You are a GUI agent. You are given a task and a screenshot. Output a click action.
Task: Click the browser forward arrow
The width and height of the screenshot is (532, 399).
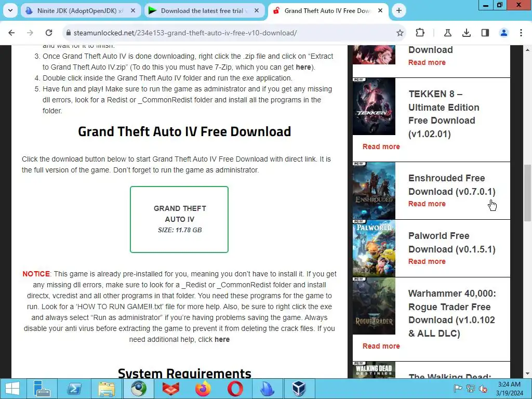(30, 33)
